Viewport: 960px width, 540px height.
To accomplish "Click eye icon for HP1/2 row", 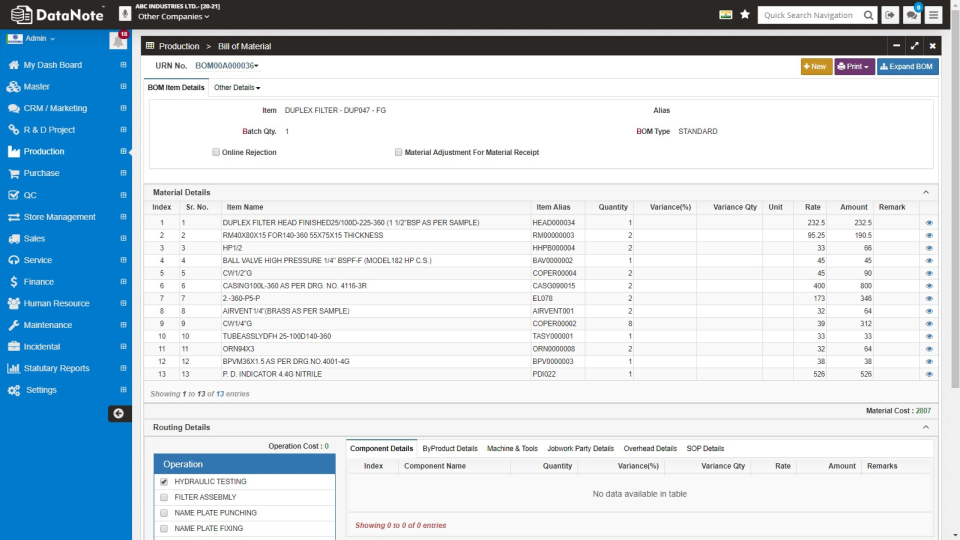I will click(x=929, y=248).
